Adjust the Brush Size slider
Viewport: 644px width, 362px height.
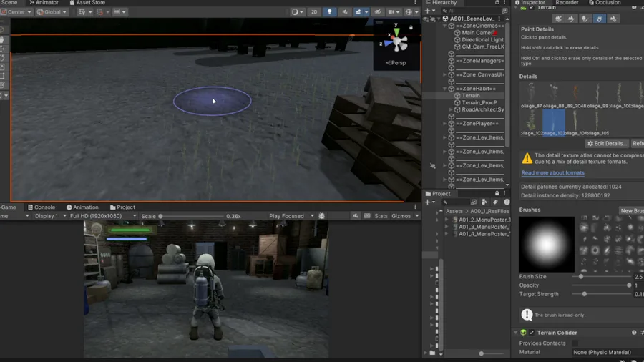click(601, 277)
